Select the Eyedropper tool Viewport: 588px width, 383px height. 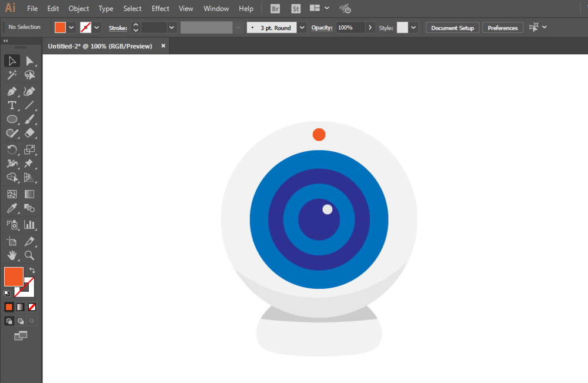pos(12,208)
